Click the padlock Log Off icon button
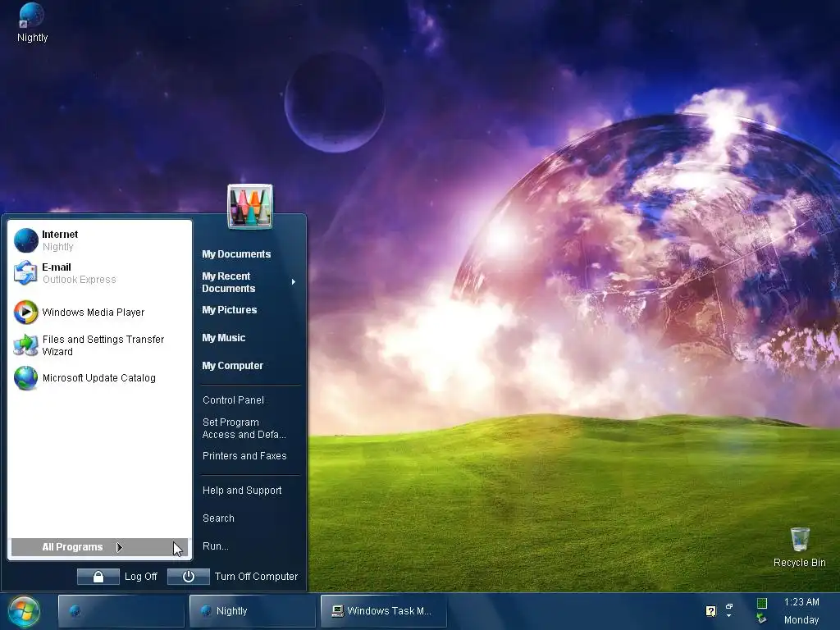The image size is (840, 630). (98, 577)
